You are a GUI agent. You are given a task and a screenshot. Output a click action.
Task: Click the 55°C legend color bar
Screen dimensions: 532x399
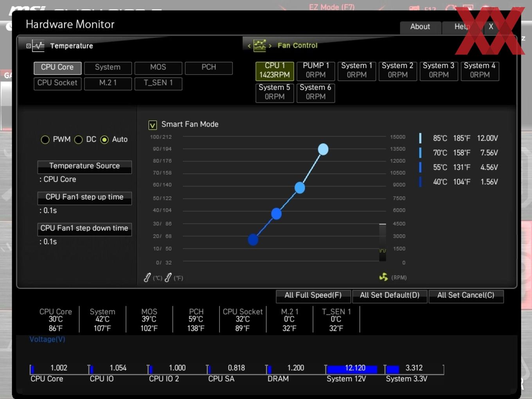[x=420, y=167]
